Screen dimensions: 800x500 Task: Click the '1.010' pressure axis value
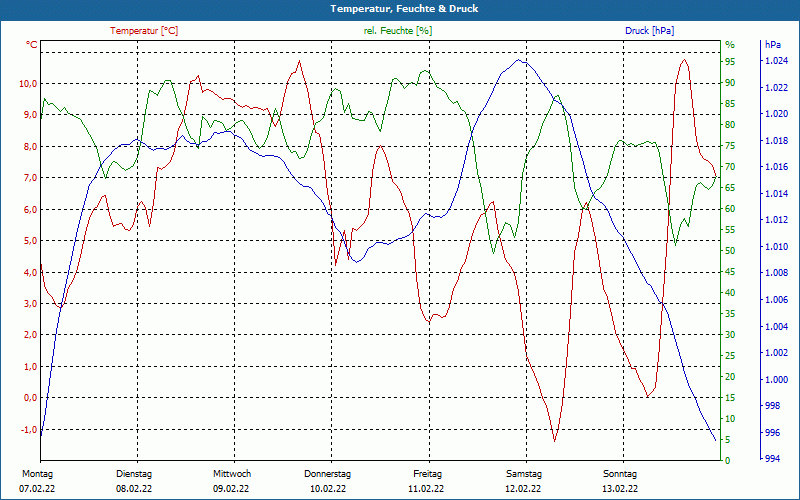(776, 247)
